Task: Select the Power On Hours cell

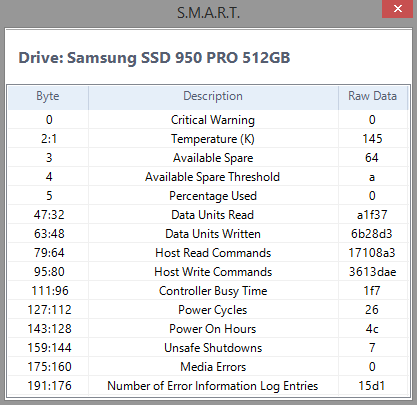Action: tap(213, 329)
